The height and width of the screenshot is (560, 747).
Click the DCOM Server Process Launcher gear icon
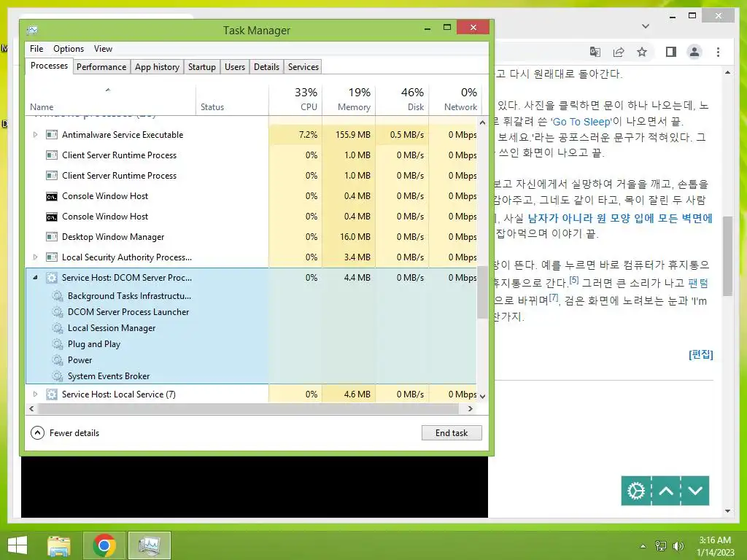coord(58,312)
